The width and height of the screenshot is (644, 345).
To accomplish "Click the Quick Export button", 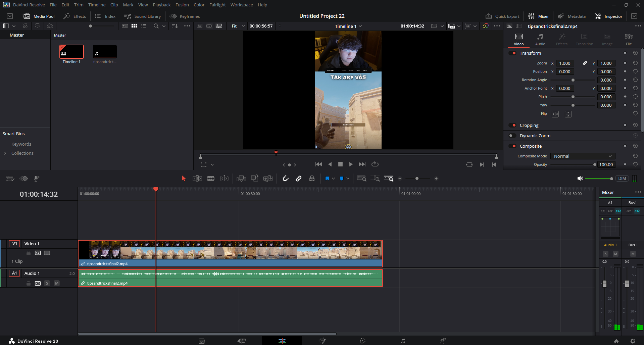I will [502, 16].
